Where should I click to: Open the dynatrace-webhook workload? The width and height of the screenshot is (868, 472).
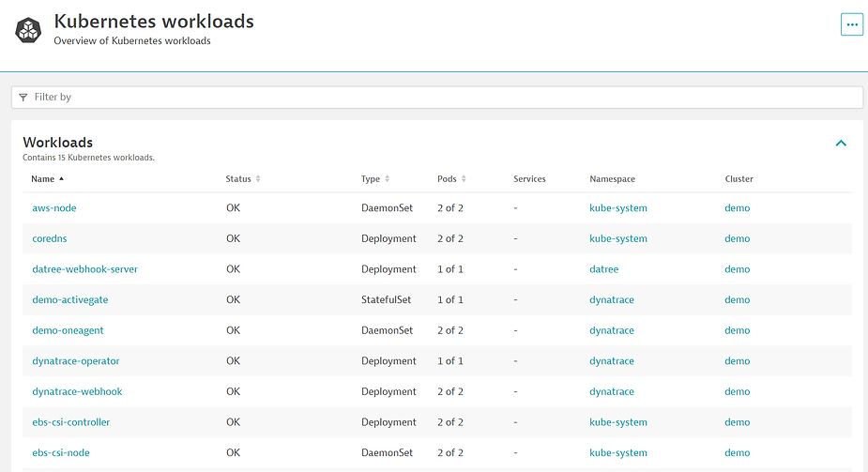(x=78, y=391)
